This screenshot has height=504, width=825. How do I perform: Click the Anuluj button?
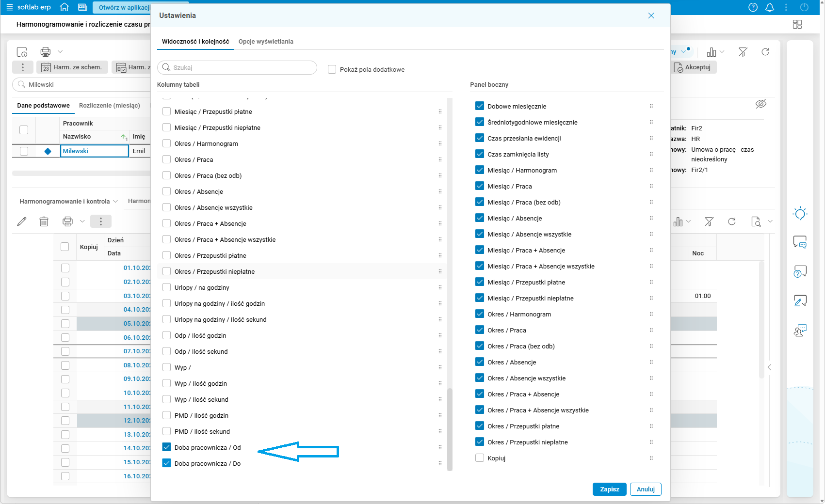[x=646, y=489]
